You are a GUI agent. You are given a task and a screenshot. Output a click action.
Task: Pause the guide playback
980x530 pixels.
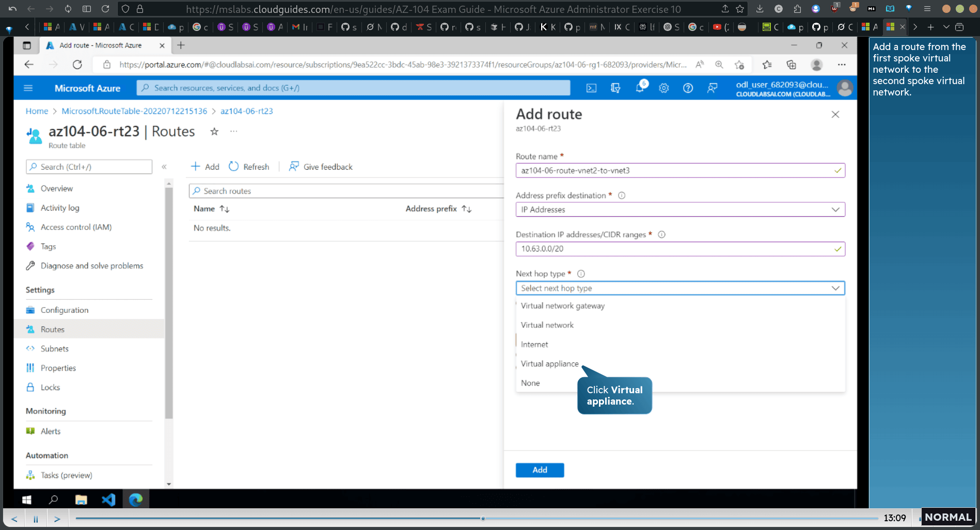36,519
